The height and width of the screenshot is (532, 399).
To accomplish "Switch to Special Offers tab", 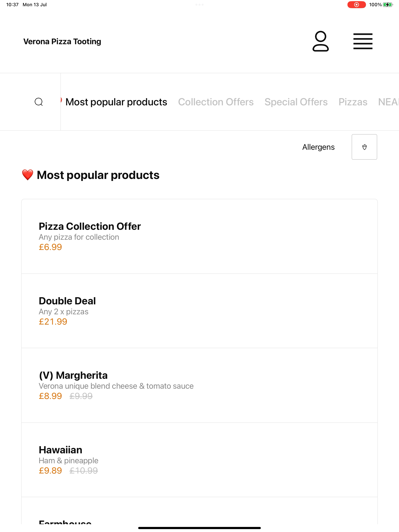I will coord(296,102).
